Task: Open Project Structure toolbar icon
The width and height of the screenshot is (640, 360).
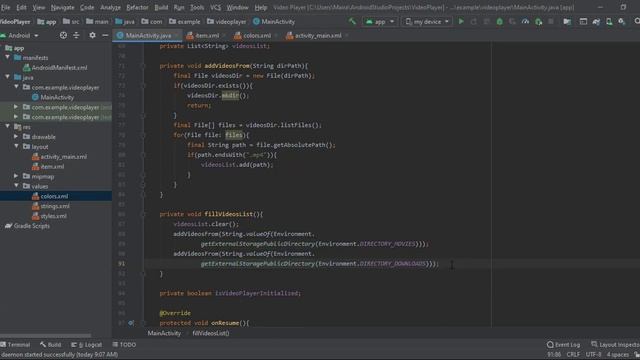Action: 567,21
